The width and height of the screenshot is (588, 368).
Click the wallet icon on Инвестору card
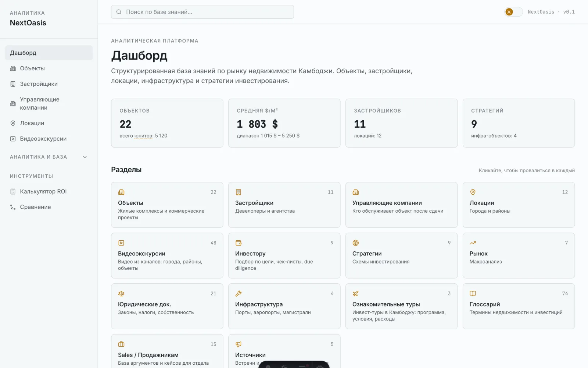tap(239, 243)
